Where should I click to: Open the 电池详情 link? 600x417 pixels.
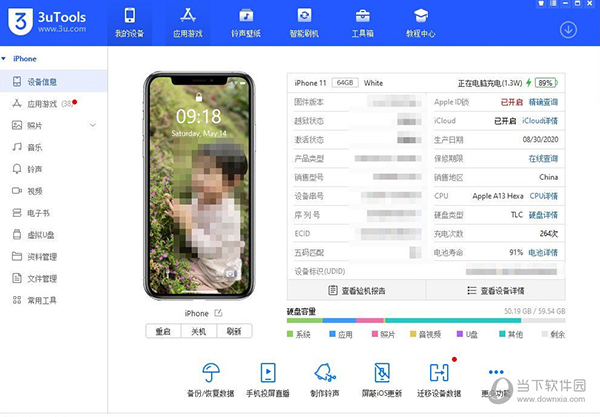pos(543,252)
